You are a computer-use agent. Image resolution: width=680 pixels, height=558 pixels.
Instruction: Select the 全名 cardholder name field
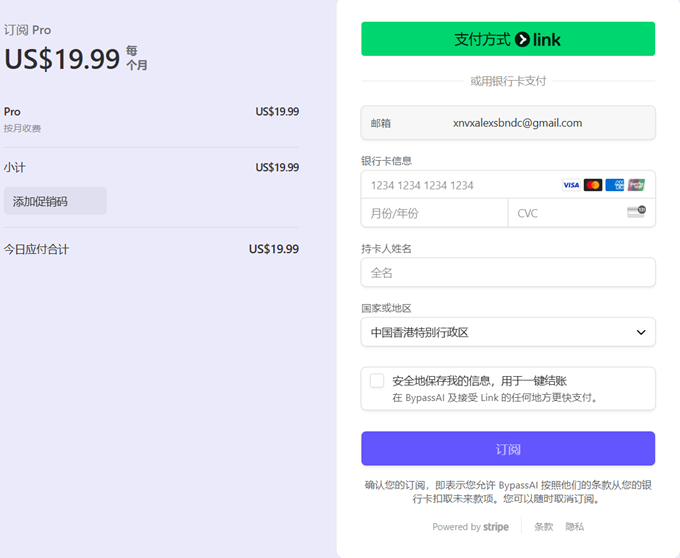[x=507, y=272]
